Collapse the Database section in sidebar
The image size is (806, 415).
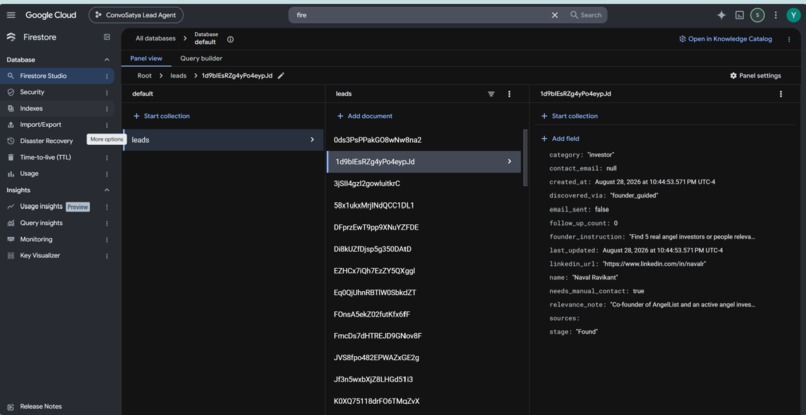tap(107, 60)
